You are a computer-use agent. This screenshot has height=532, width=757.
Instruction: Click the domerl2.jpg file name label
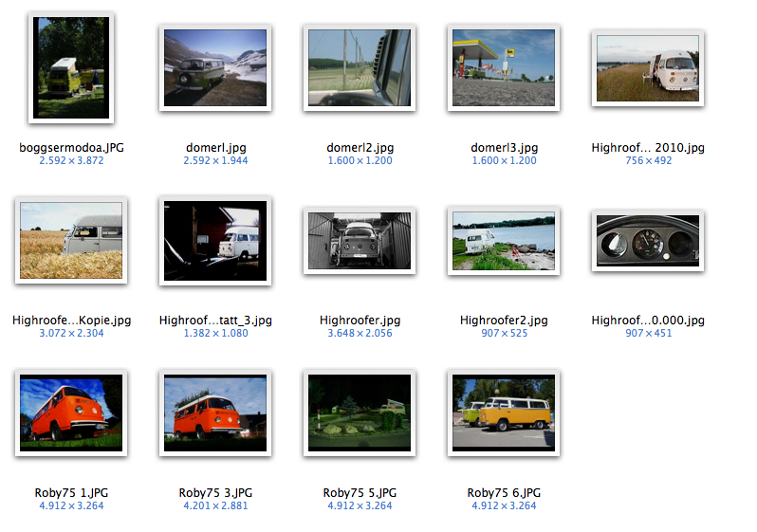(x=360, y=148)
